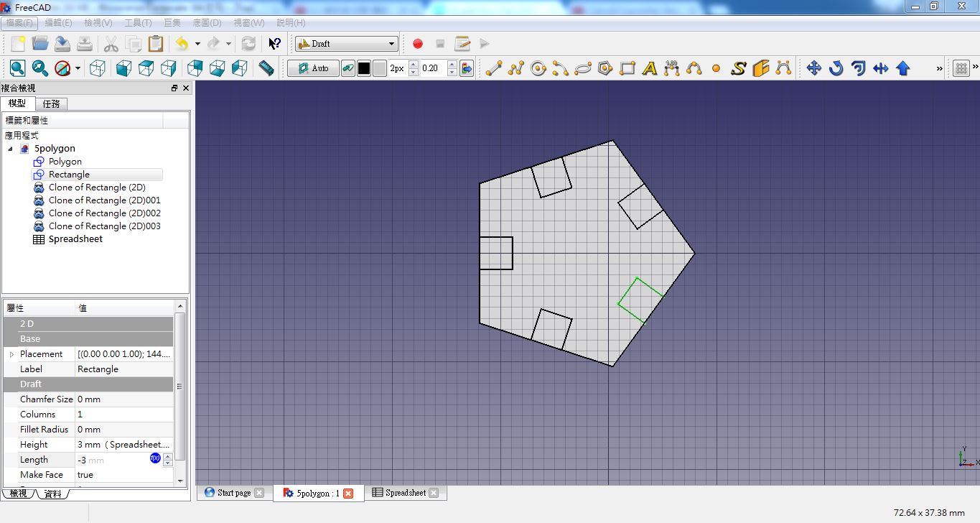Viewport: 980px width, 523px height.
Task: Collapse the 5polygon tree node
Action: click(11, 149)
